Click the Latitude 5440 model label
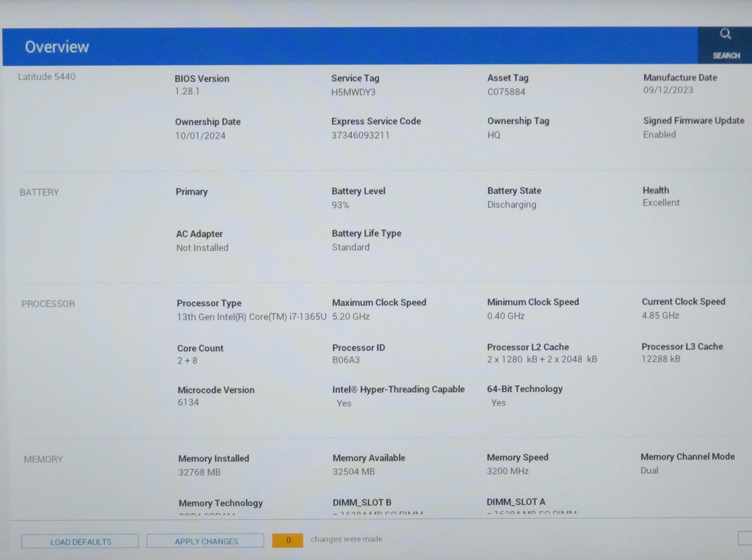The height and width of the screenshot is (560, 752). 47,76
